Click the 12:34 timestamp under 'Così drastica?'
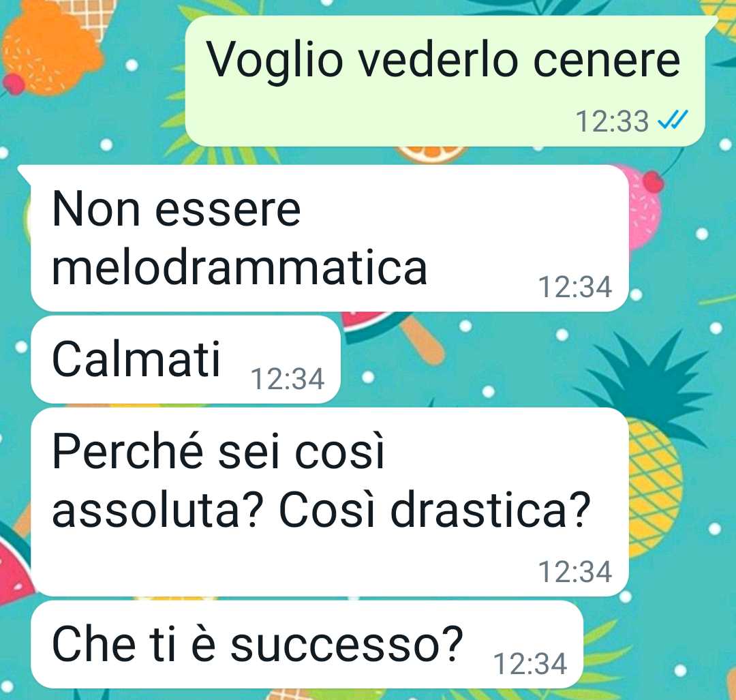Viewport: 736px width, 700px height. (x=575, y=572)
